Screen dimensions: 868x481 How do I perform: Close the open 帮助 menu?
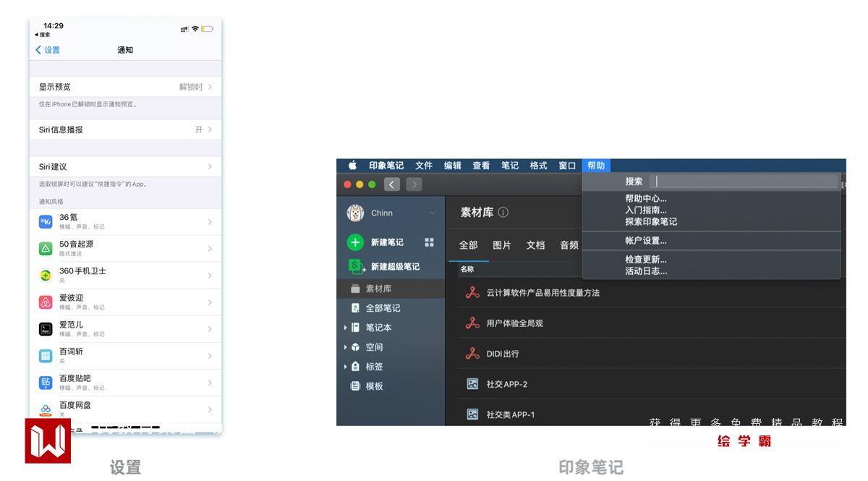click(596, 166)
